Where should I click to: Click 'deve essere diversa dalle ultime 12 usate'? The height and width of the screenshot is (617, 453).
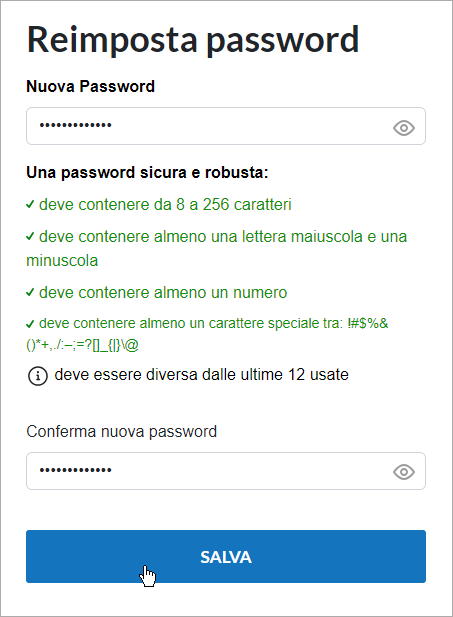coord(202,375)
